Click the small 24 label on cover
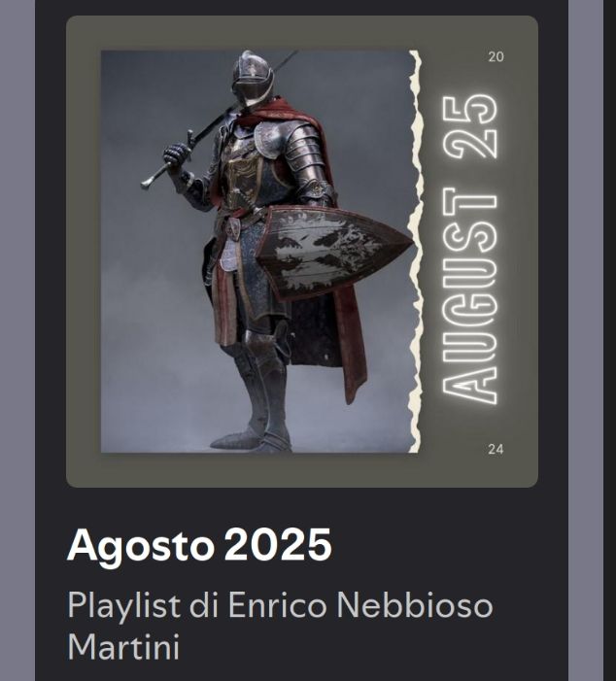The image size is (616, 681). [x=496, y=449]
